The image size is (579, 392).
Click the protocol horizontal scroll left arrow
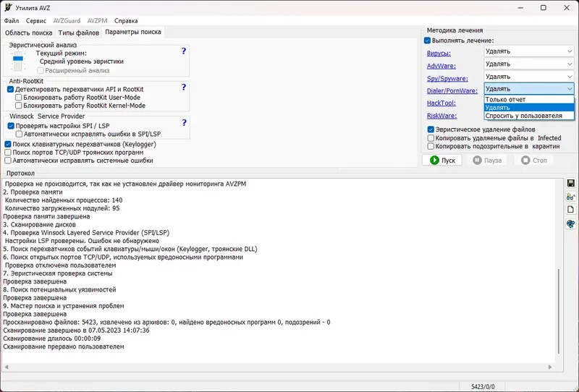pos(7,367)
